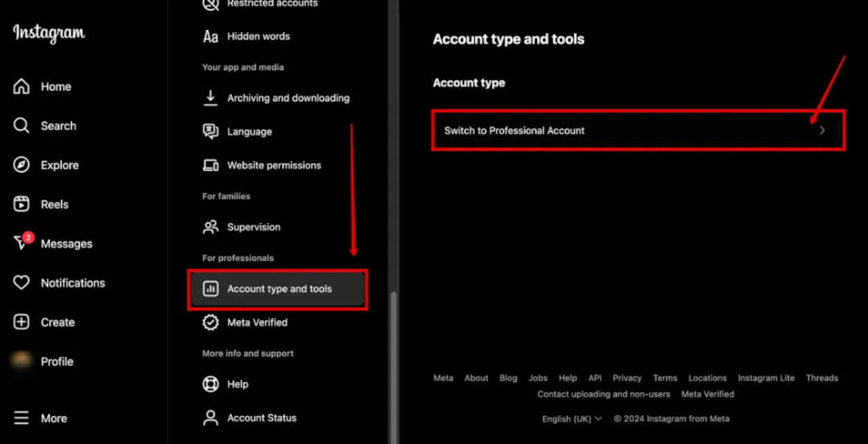Click the Meta Verified badge icon

(x=211, y=323)
